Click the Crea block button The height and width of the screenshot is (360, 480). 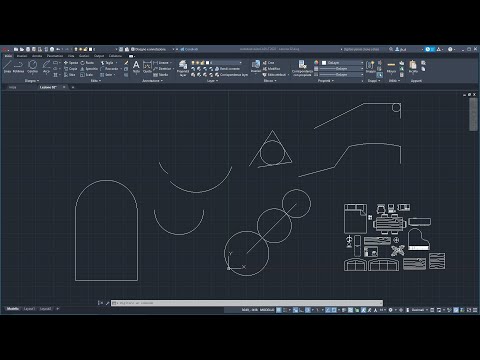pos(268,63)
